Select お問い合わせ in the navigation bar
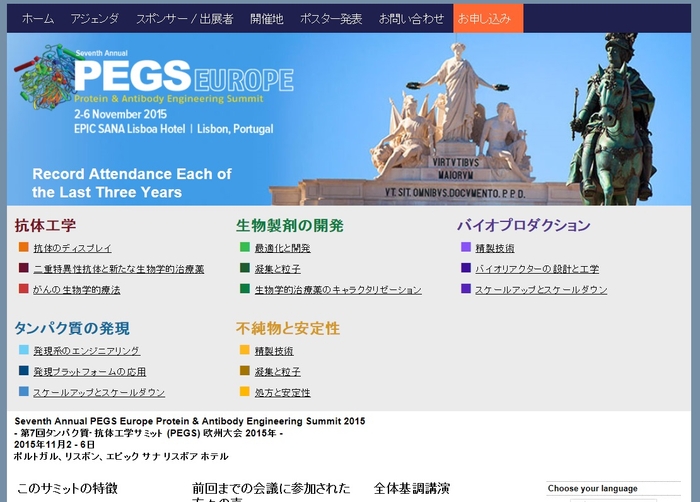 tap(411, 19)
